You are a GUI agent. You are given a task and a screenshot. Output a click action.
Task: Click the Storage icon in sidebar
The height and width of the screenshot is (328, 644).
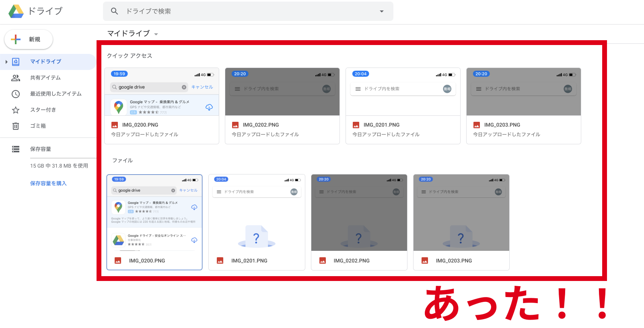16,149
